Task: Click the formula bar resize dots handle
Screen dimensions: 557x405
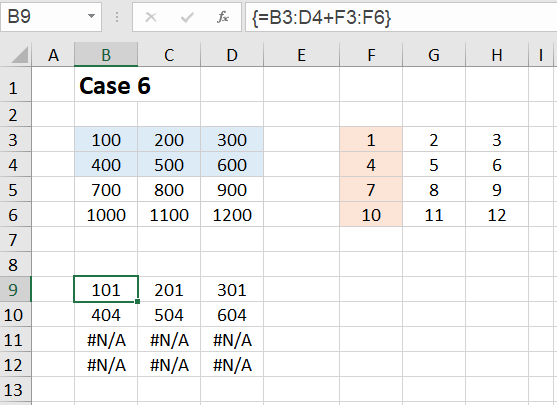Action: tap(117, 17)
